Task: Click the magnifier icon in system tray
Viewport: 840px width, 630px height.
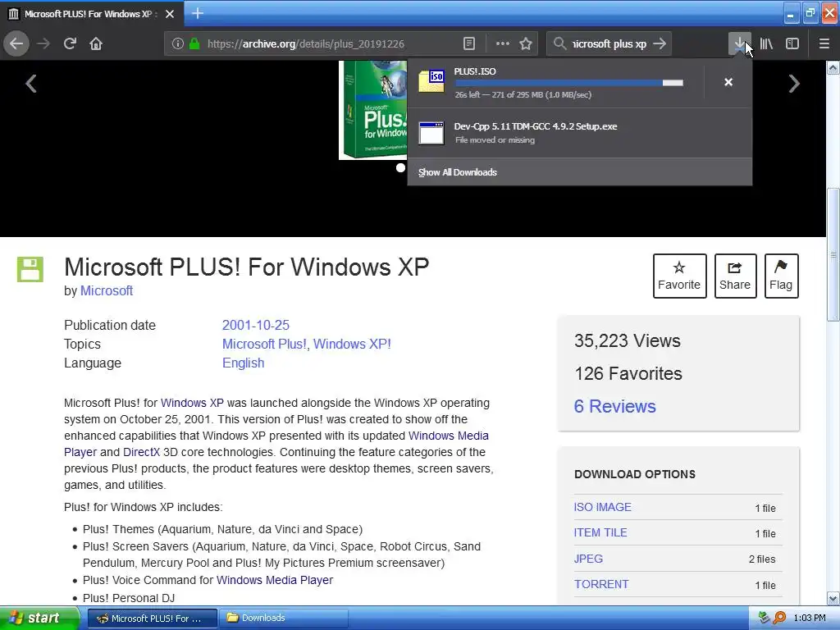Action: click(779, 618)
